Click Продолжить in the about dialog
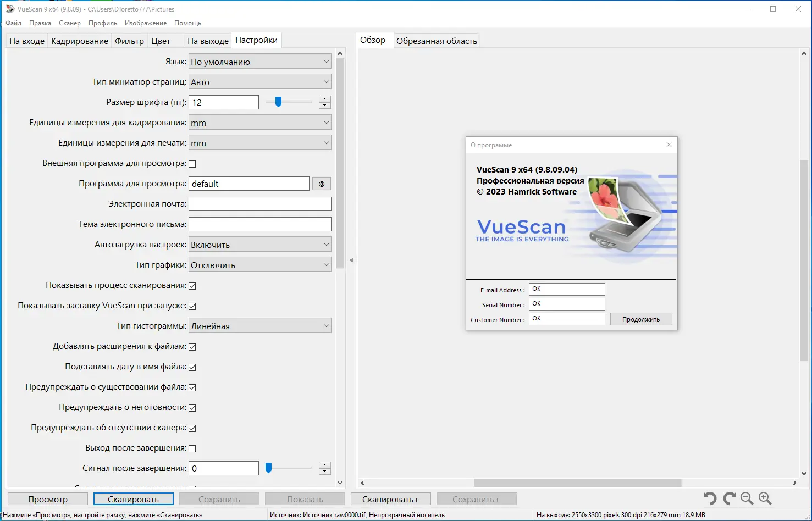This screenshot has height=521, width=812. (x=641, y=319)
